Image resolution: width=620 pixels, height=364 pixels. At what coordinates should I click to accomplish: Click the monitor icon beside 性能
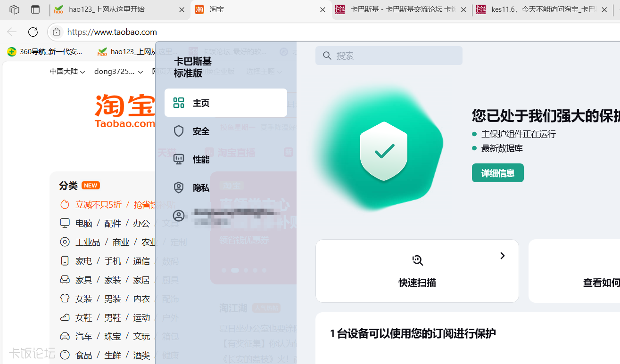coord(179,159)
